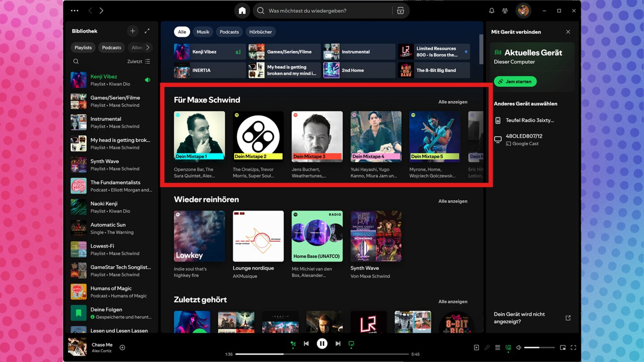The width and height of the screenshot is (644, 362).
Task: Open Dein Mixtape 3 cover
Action: 317,136
